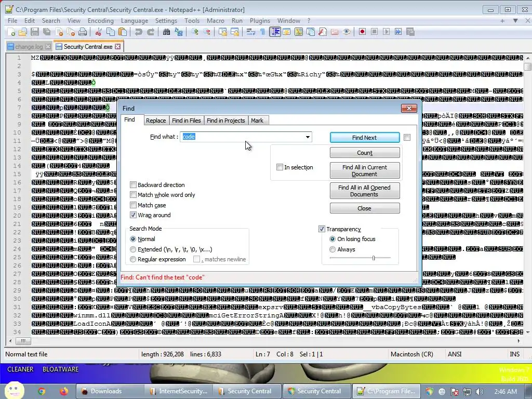Check the Backward direction option
532x399 pixels.
point(133,185)
